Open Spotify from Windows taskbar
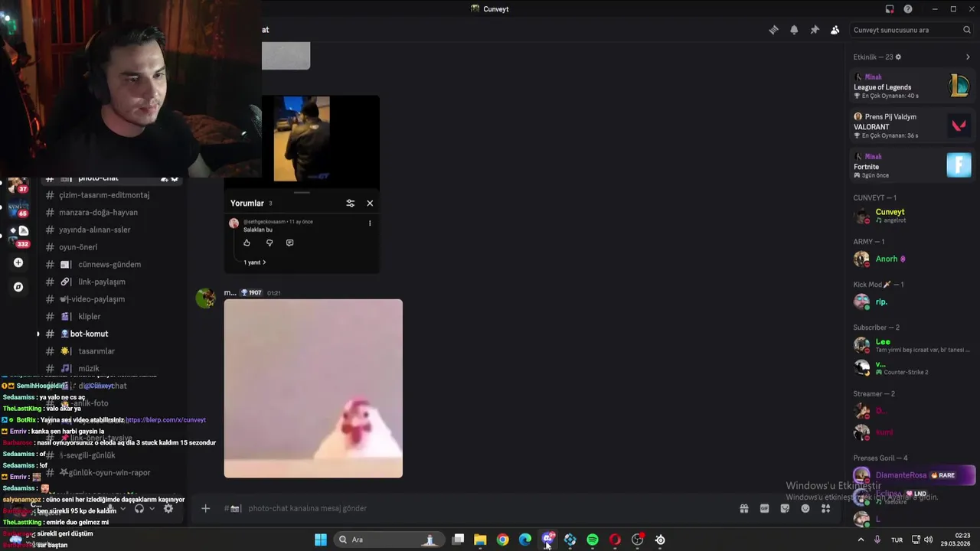 tap(593, 540)
